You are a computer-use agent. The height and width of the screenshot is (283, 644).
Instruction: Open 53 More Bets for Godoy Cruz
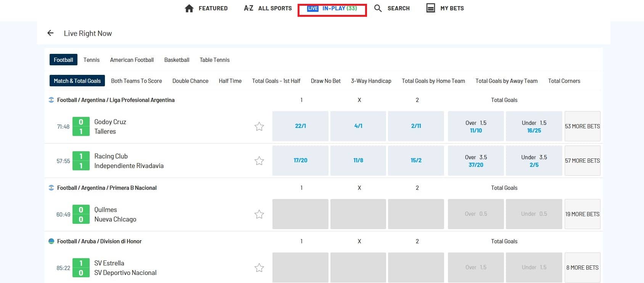tap(583, 126)
